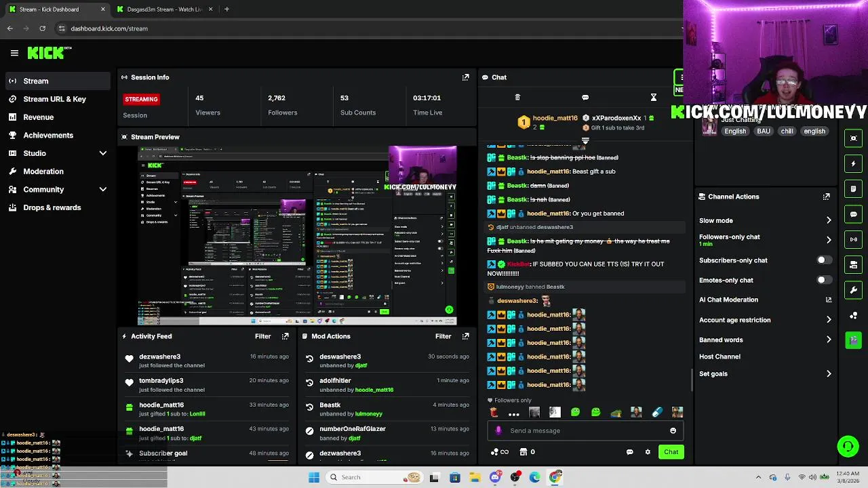Open the shop icon showing 0
The height and width of the screenshot is (488, 868).
527,452
